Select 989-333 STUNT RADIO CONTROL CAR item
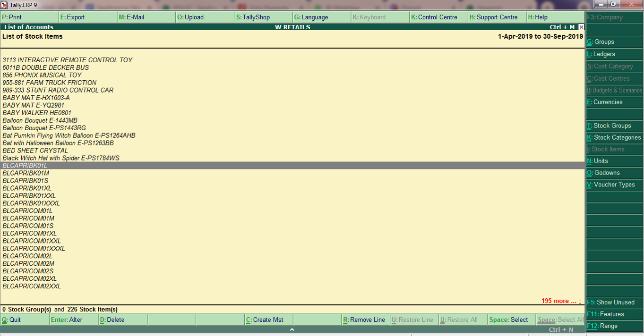The width and height of the screenshot is (644, 336). click(58, 90)
